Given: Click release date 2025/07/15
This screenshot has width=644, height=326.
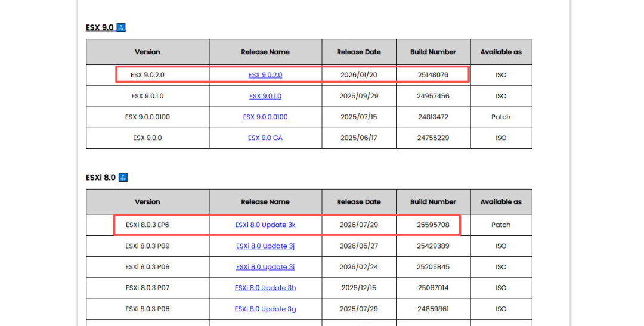Looking at the screenshot, I should click(359, 117).
